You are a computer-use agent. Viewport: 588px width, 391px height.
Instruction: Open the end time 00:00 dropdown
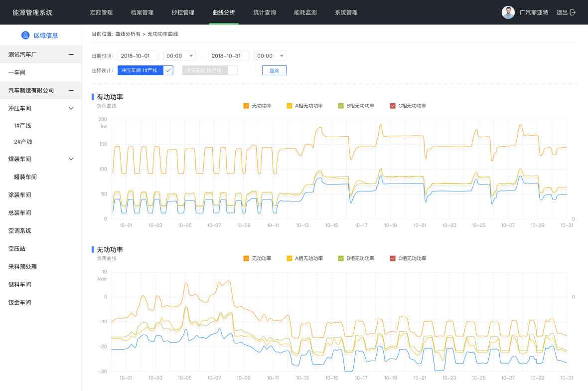(271, 56)
